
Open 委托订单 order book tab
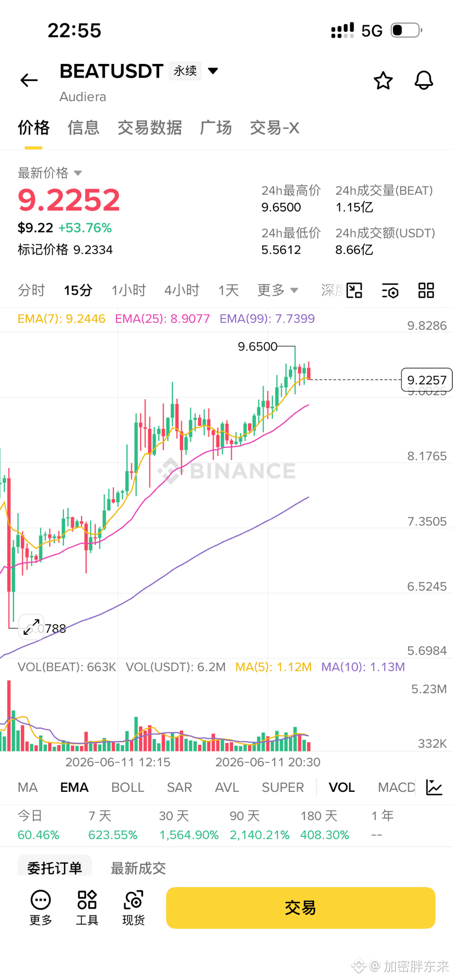(x=55, y=867)
